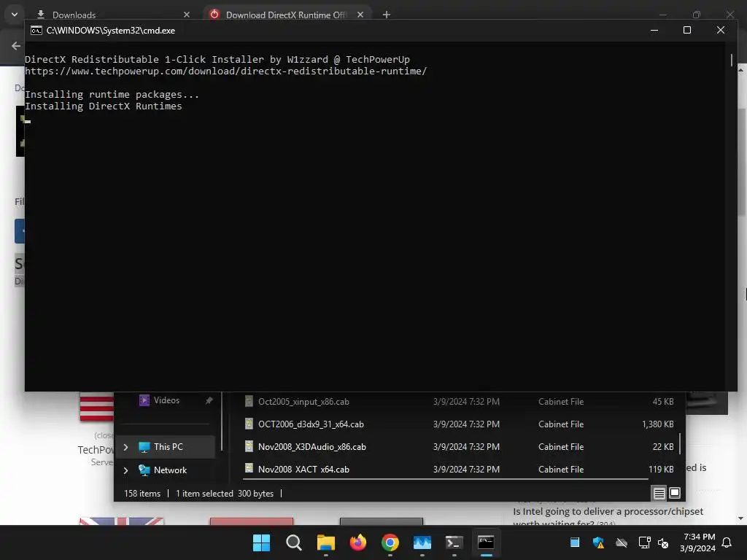Click the 158 items status text
Screen dimensions: 747x560
142,494
